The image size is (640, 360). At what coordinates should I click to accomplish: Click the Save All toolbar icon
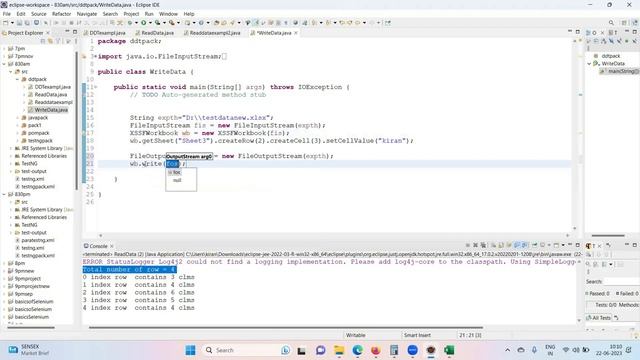27,23
